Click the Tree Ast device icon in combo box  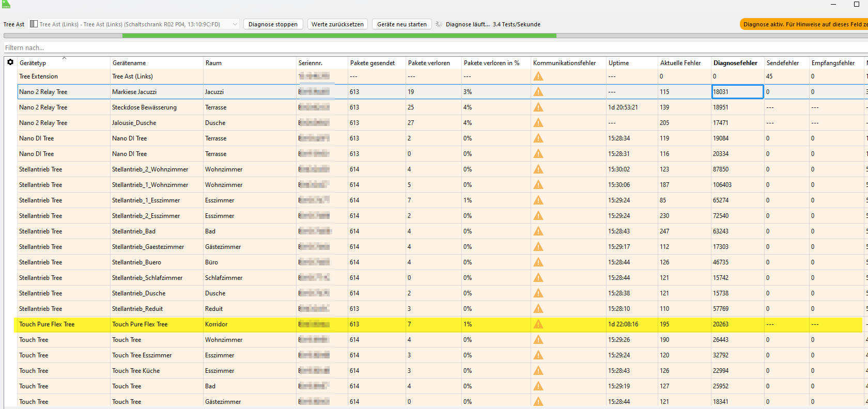click(x=34, y=24)
